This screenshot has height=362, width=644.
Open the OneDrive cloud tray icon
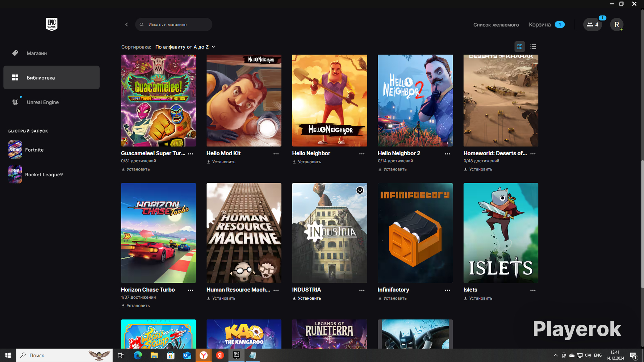[x=572, y=355]
